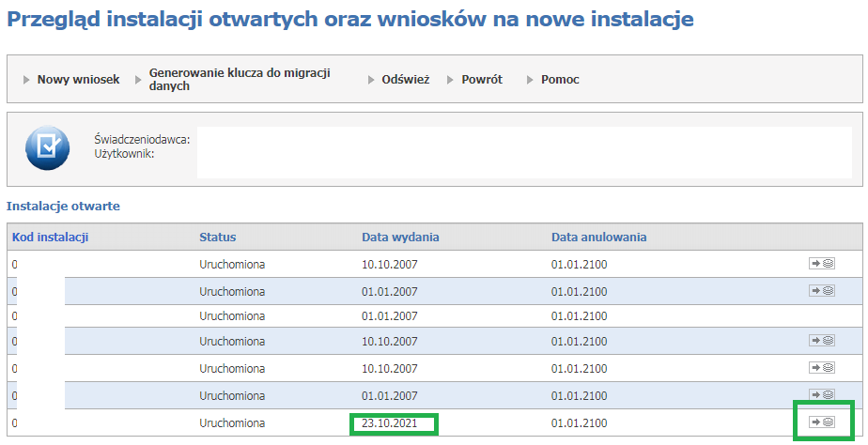Sort by Kod instalacji column header
Screen dimensions: 868x445
pos(51,237)
